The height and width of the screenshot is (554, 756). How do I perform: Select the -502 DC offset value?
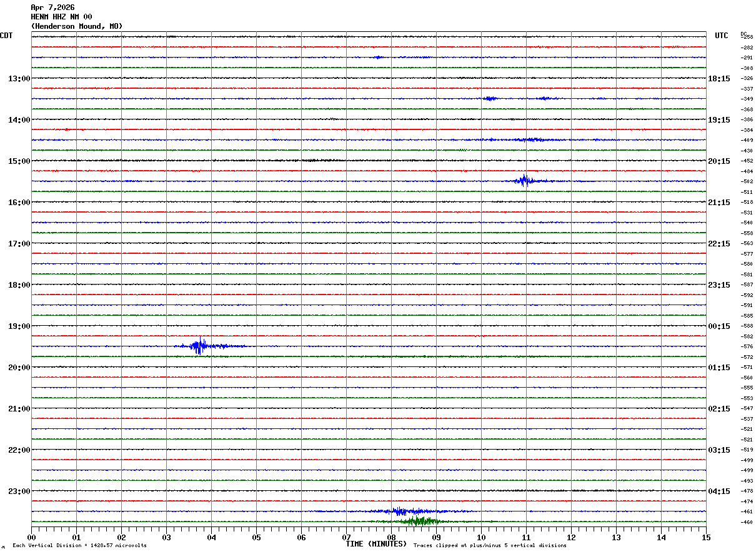click(747, 181)
